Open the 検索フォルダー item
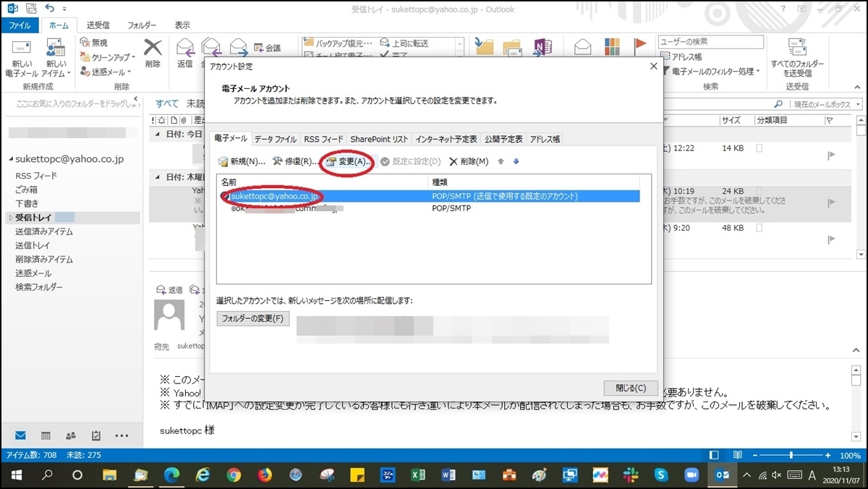The image size is (868, 489). (x=39, y=287)
